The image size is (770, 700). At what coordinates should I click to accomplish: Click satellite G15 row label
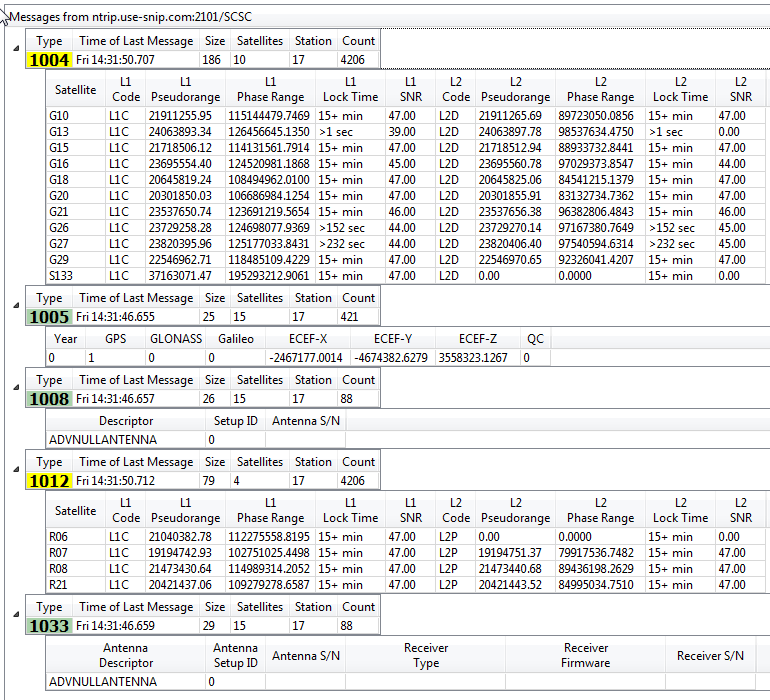click(59, 148)
